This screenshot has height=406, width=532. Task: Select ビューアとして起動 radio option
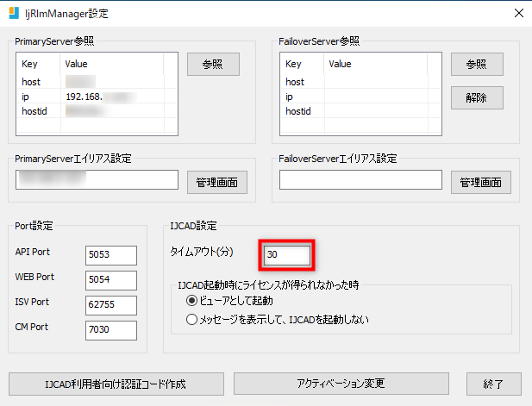click(x=229, y=301)
